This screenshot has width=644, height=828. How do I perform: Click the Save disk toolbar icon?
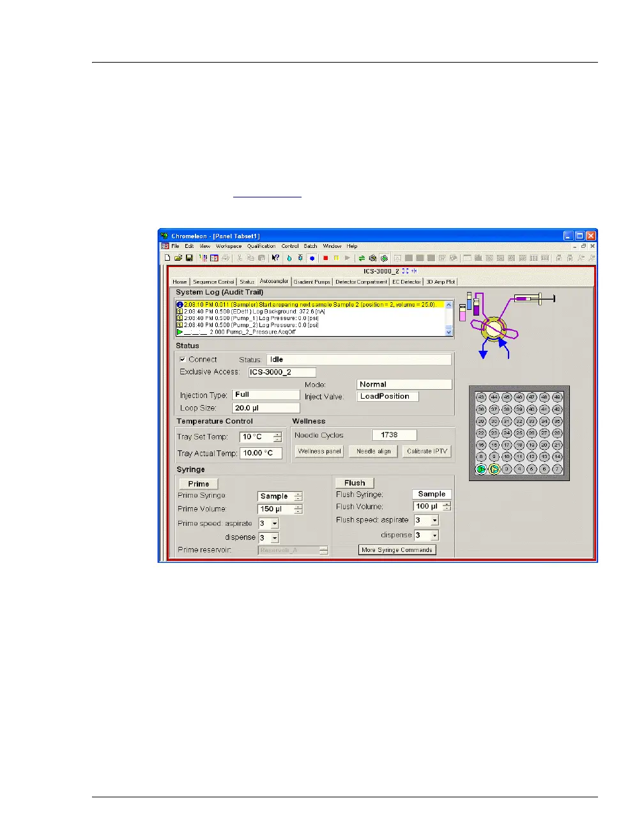189,258
